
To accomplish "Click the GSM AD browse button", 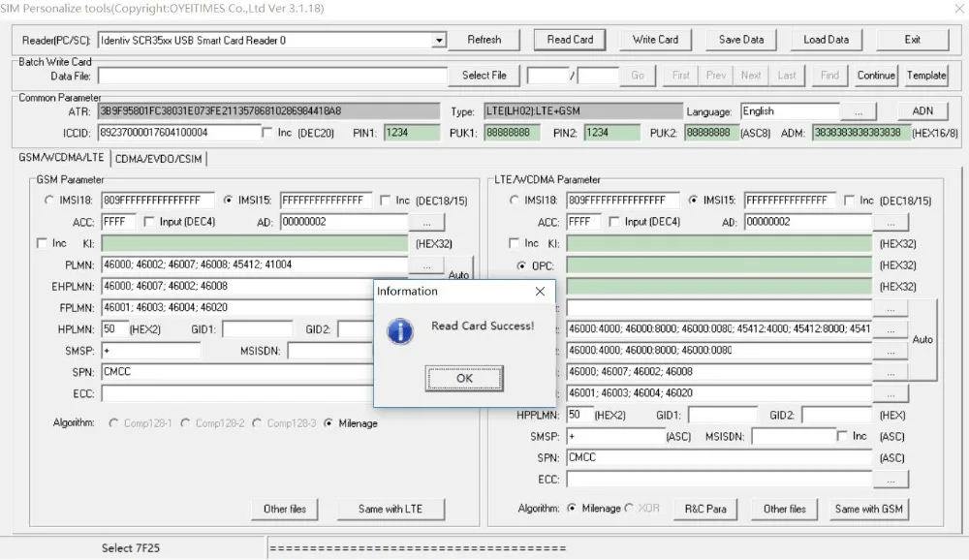I will [426, 222].
